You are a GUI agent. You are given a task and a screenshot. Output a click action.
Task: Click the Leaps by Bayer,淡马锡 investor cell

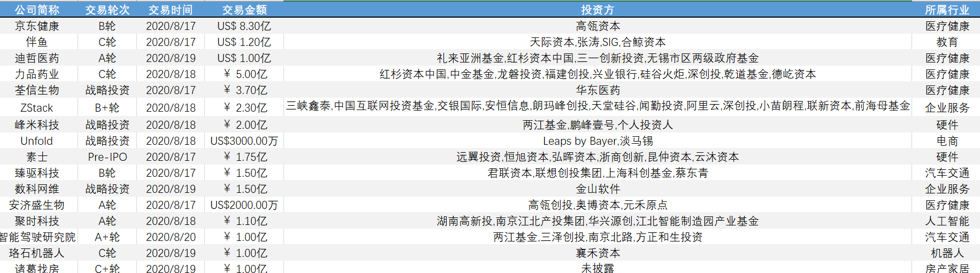[x=598, y=141]
